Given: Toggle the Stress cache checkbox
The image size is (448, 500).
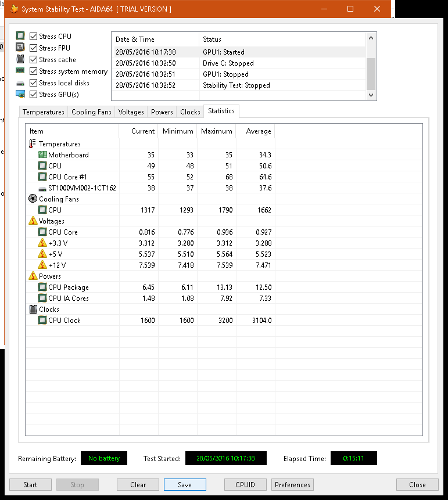Looking at the screenshot, I should click(x=34, y=60).
